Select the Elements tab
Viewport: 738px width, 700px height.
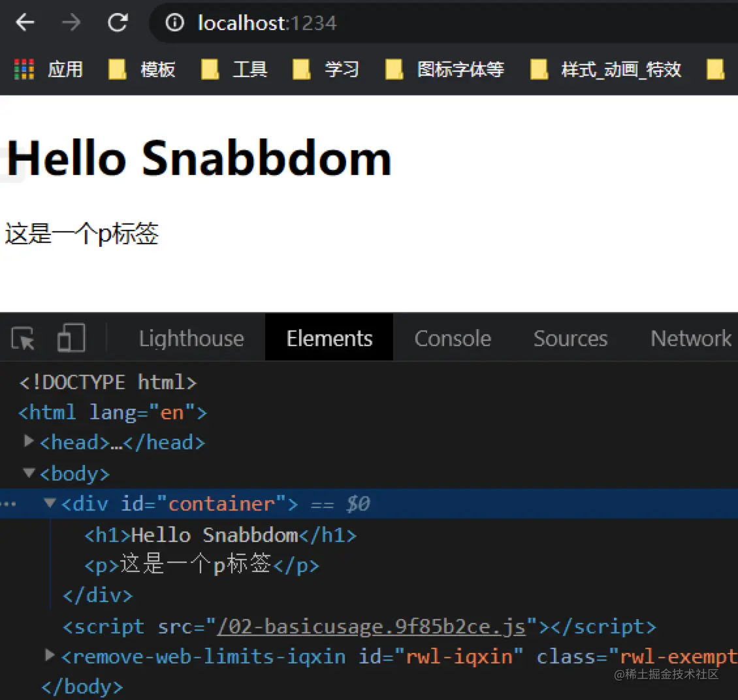(329, 338)
